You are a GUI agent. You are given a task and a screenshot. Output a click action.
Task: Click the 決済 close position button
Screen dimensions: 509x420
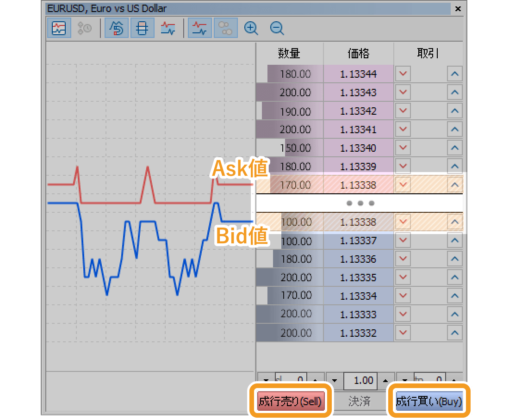pos(360,401)
